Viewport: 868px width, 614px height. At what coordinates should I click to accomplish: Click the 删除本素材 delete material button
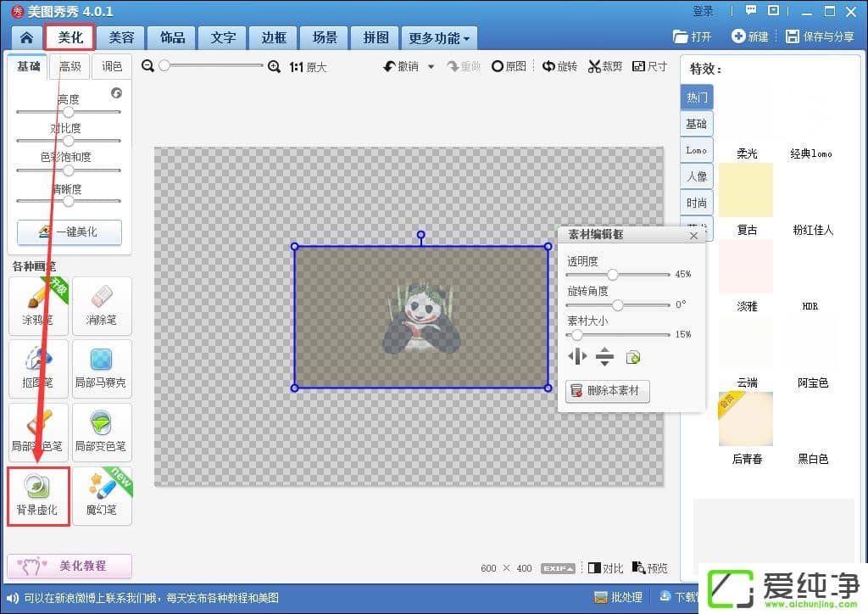(x=608, y=391)
